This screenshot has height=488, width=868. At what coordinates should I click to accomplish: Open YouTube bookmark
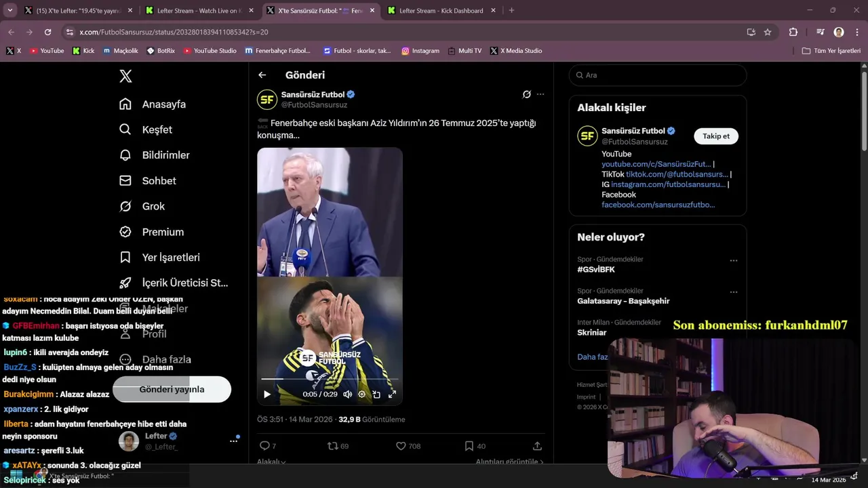[x=47, y=51]
